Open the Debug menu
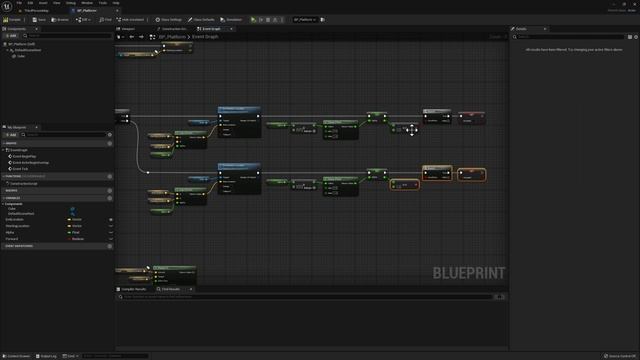The height and width of the screenshot is (360, 640). tap(71, 3)
